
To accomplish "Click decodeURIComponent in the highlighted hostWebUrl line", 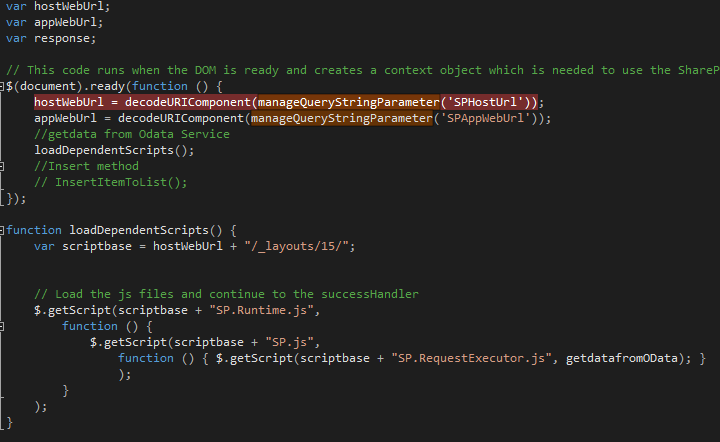I will pos(188,102).
